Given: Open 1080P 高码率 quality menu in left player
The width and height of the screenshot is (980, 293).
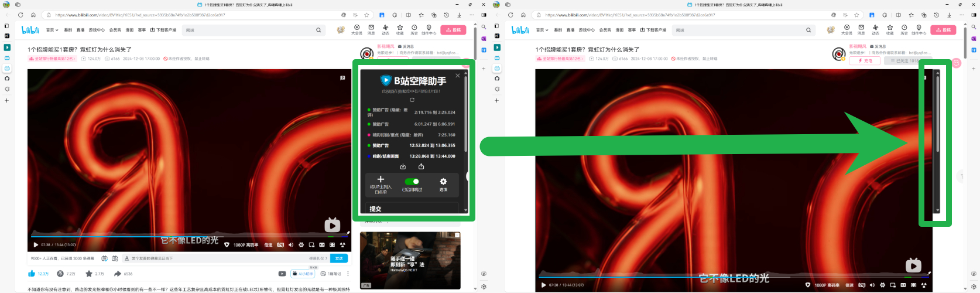Looking at the screenshot, I should click(x=246, y=245).
